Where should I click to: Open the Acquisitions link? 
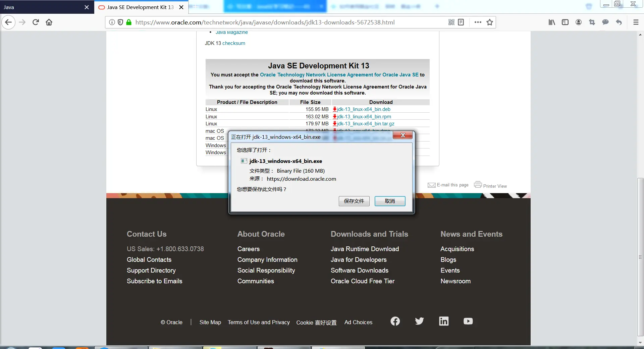[x=457, y=249]
